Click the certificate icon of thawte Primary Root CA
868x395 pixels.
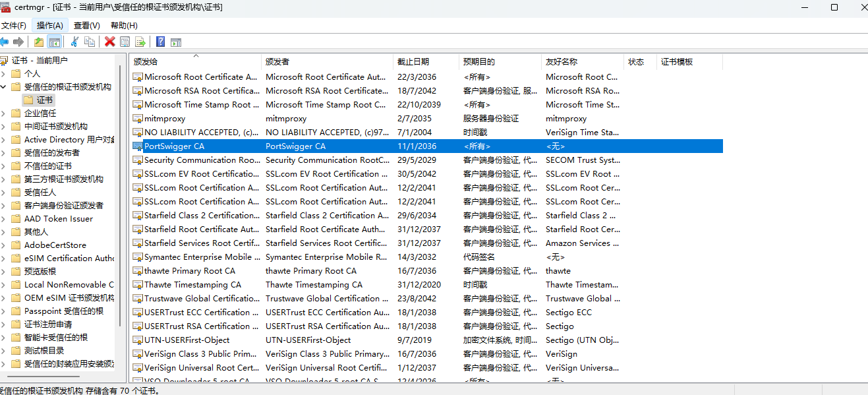[x=138, y=271]
